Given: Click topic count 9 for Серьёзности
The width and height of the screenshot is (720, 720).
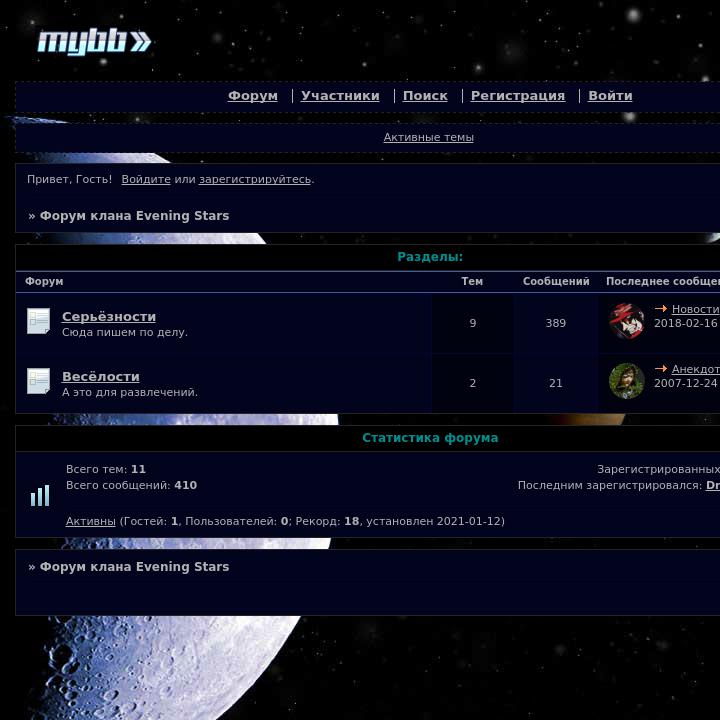Looking at the screenshot, I should (472, 323).
